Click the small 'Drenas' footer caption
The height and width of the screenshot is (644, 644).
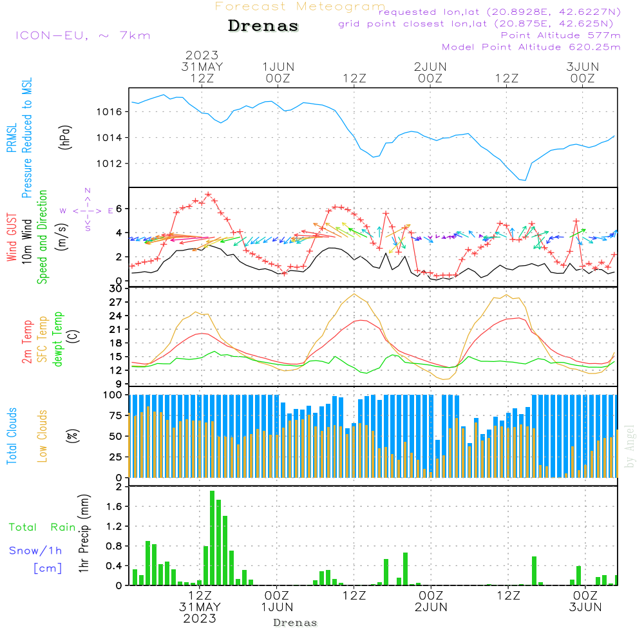[x=296, y=623]
